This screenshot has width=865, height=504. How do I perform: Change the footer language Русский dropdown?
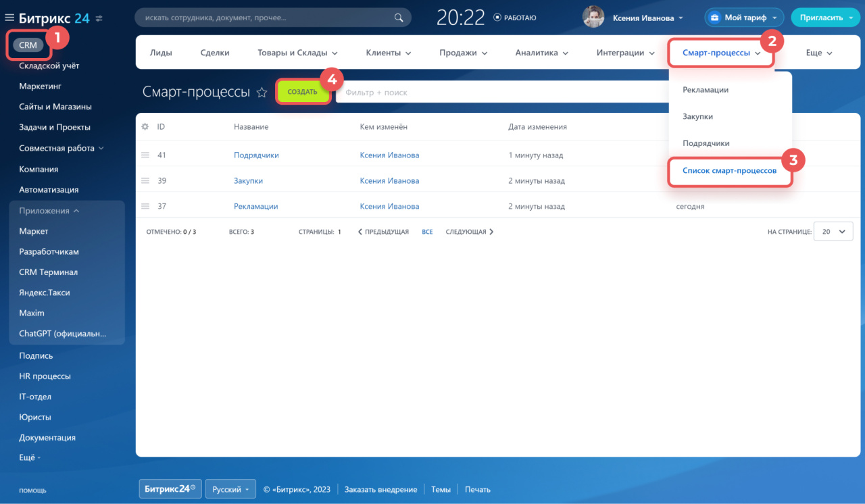[x=230, y=489]
